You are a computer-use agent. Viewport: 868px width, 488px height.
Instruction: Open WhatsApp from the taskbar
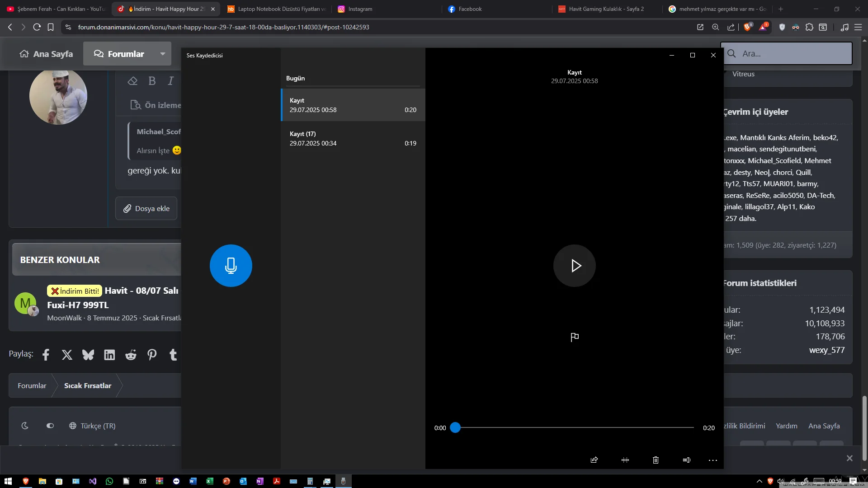pyautogui.click(x=109, y=481)
